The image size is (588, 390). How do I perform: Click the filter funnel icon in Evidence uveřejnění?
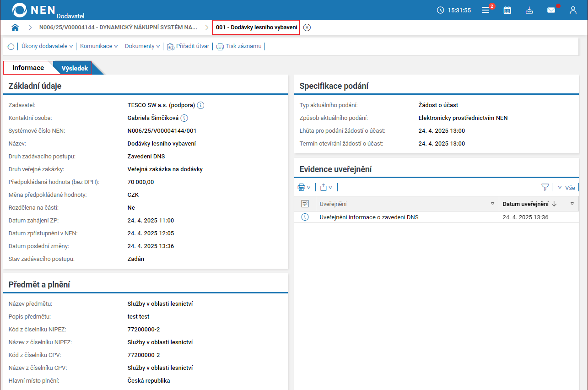click(x=545, y=187)
